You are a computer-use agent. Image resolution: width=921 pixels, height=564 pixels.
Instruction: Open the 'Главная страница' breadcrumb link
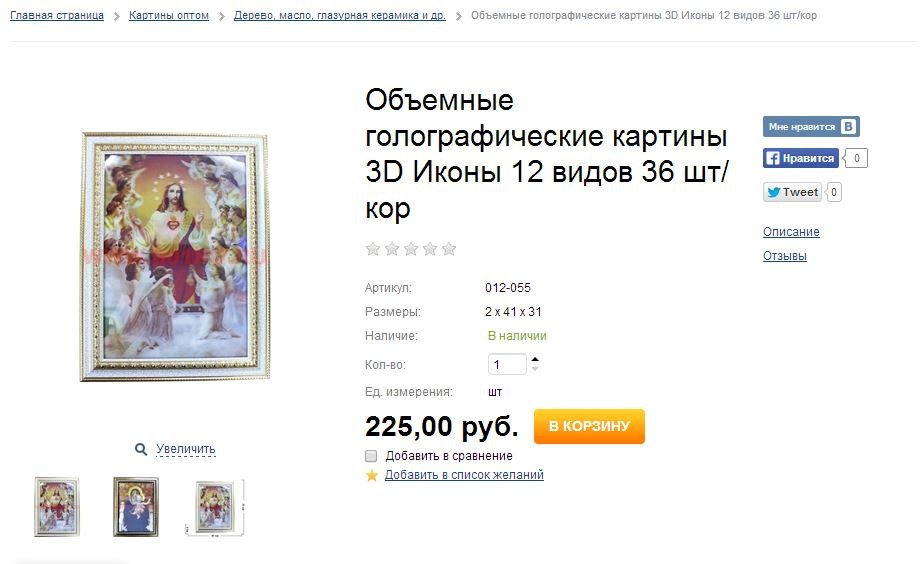point(57,15)
